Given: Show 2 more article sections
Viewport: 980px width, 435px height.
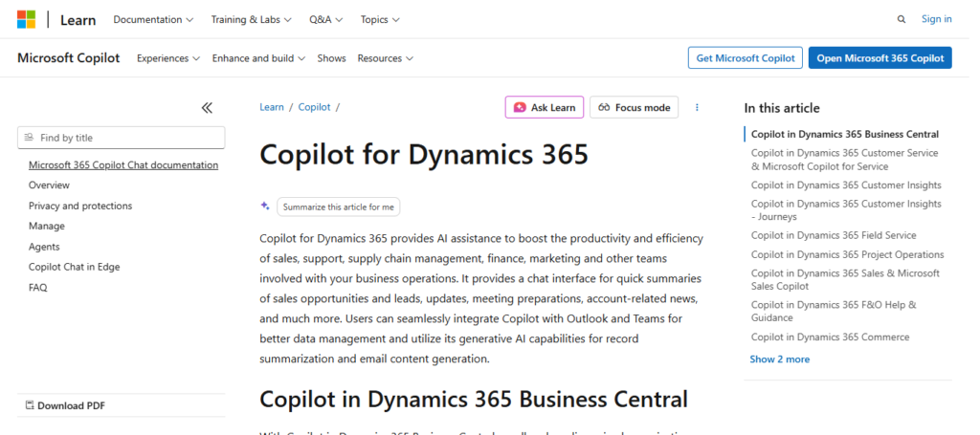Looking at the screenshot, I should pyautogui.click(x=779, y=359).
